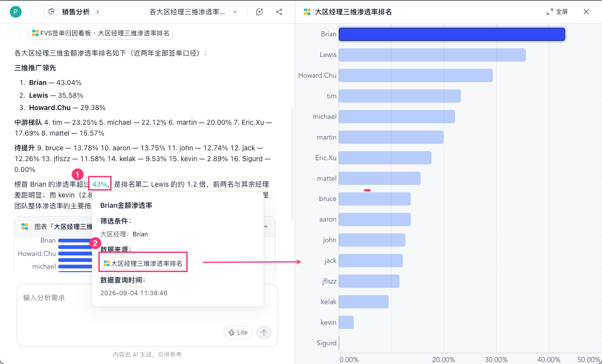This screenshot has height=364, width=602.
Task: Click the Eric.Xu bar in the chart
Action: 385,158
